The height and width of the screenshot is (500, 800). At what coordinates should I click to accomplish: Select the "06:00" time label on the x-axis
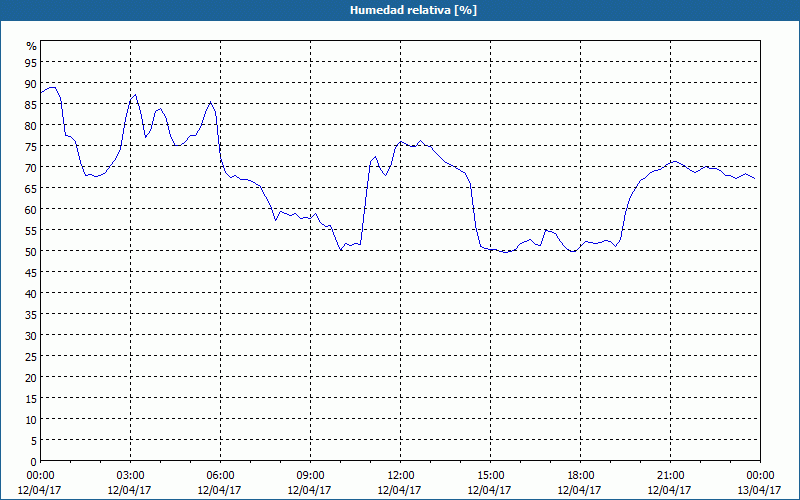[x=220, y=476]
